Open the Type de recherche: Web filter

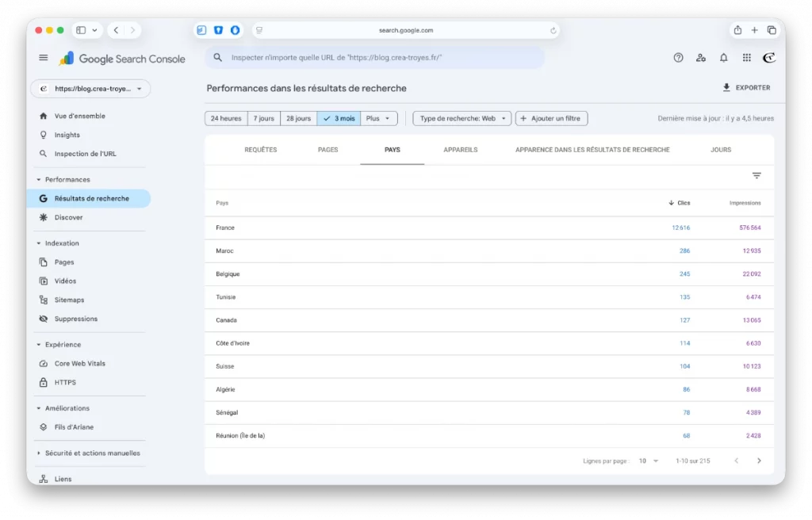pyautogui.click(x=462, y=118)
